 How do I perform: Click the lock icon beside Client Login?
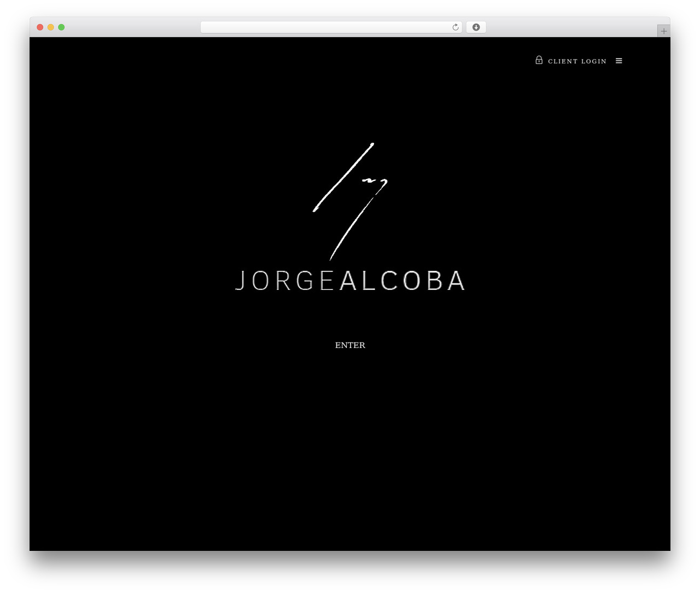539,60
